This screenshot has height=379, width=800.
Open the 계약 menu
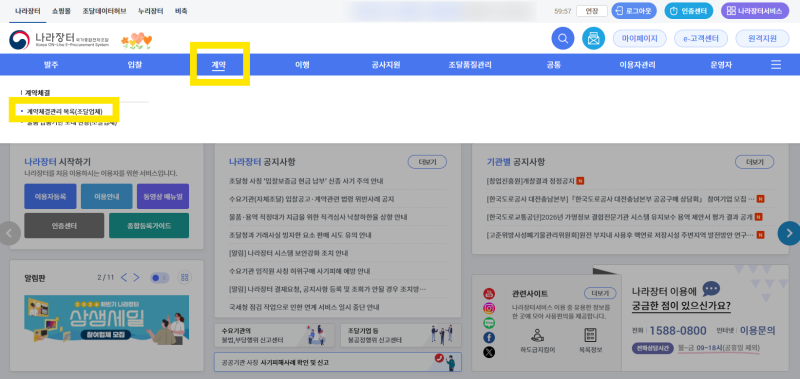[218, 65]
